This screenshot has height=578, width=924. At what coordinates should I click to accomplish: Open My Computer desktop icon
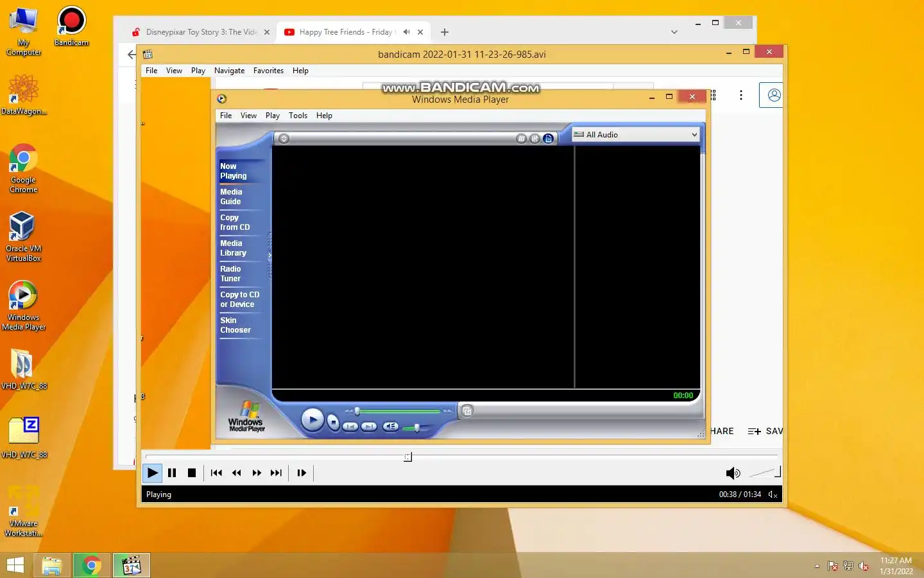[24, 31]
